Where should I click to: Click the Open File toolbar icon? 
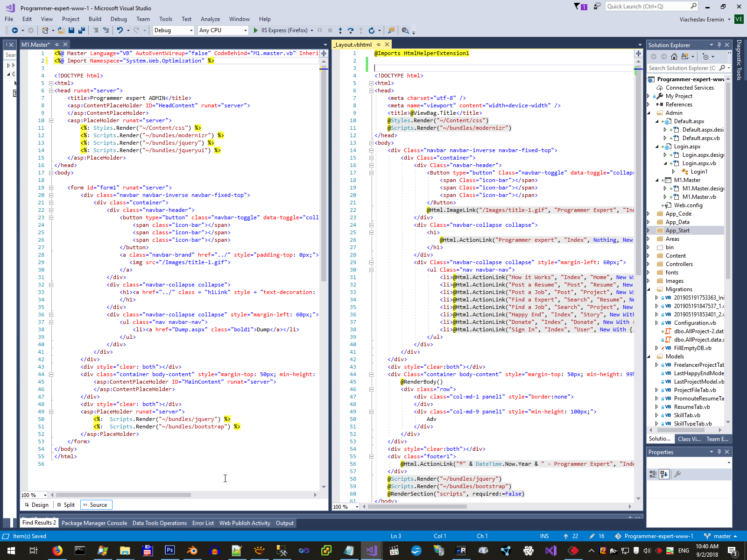tap(61, 30)
